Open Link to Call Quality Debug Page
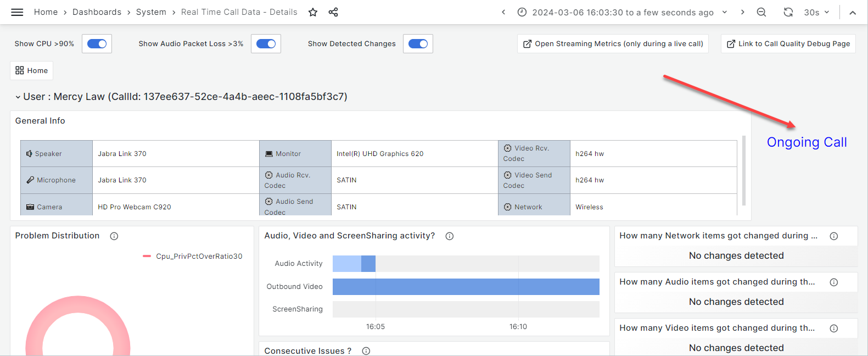Image resolution: width=868 pixels, height=356 pixels. pyautogui.click(x=788, y=44)
